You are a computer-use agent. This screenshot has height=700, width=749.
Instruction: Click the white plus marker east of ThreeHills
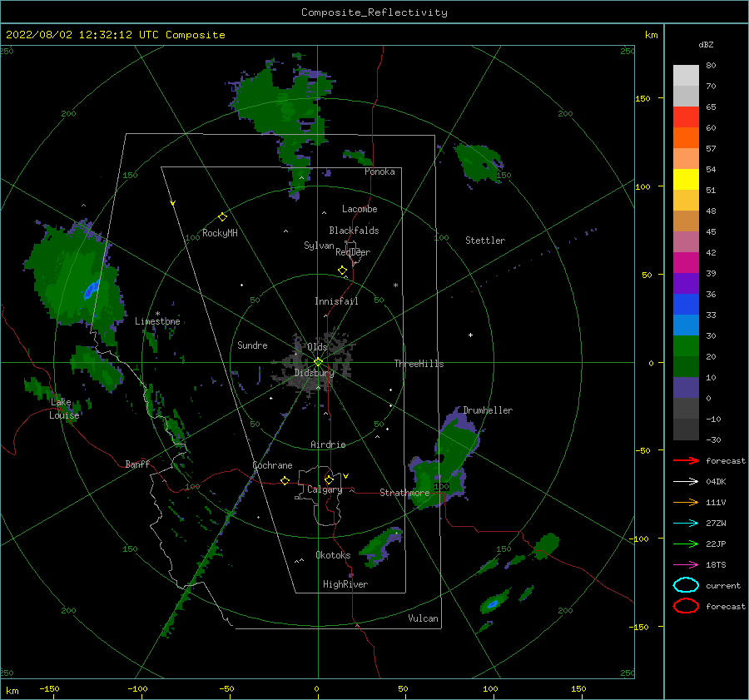pos(470,335)
